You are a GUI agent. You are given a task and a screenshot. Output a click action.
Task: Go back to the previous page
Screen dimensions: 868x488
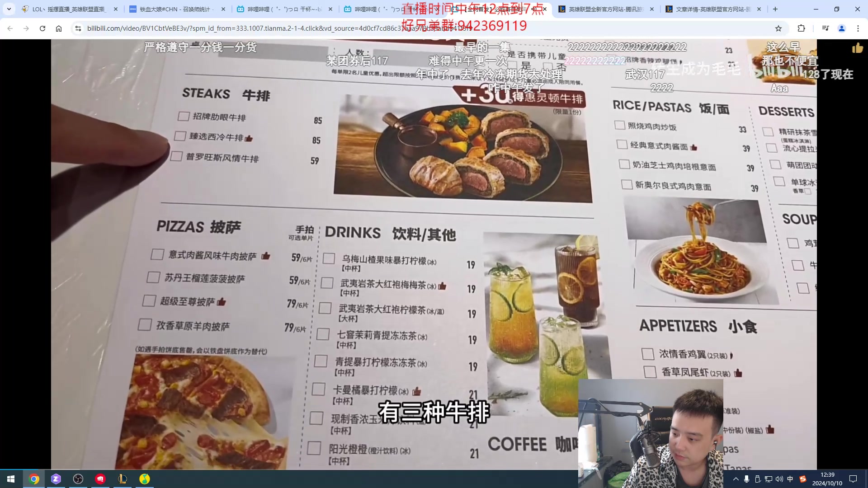tap(10, 28)
